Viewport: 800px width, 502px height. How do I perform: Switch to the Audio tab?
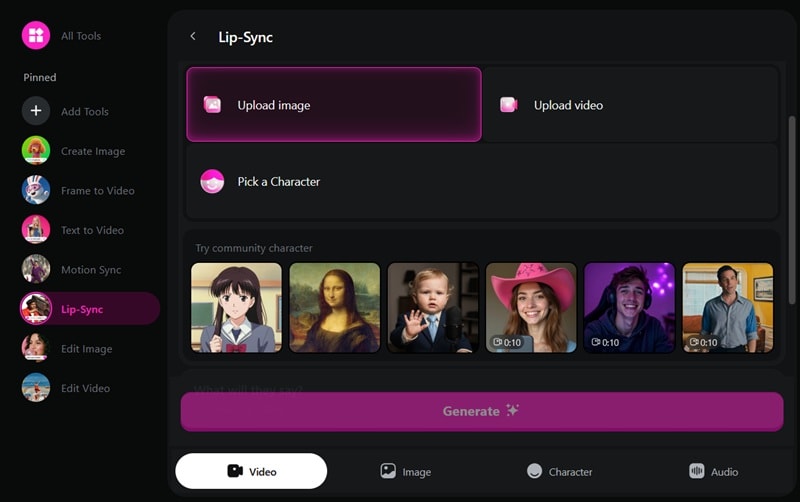pos(713,471)
